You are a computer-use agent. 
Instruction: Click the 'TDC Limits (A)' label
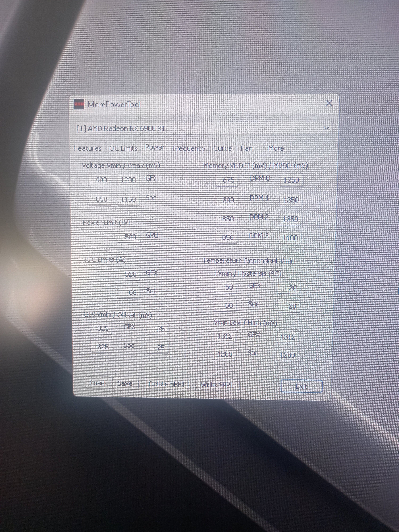click(x=105, y=260)
